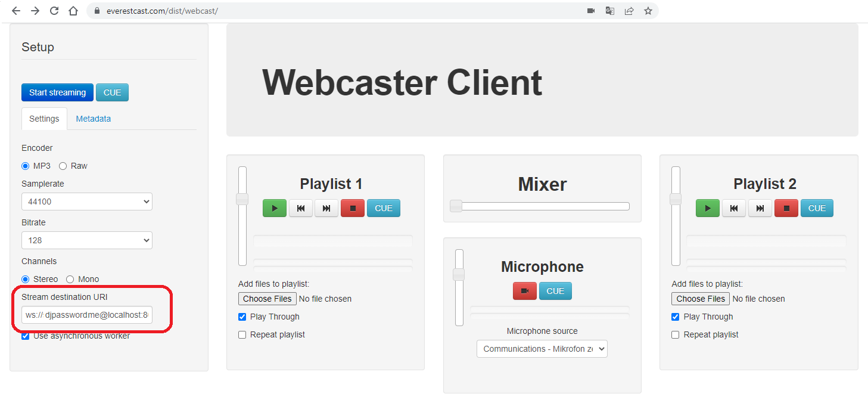Viewport: 868px width, 406px height.
Task: Click CUE button for Microphone
Action: pos(555,291)
